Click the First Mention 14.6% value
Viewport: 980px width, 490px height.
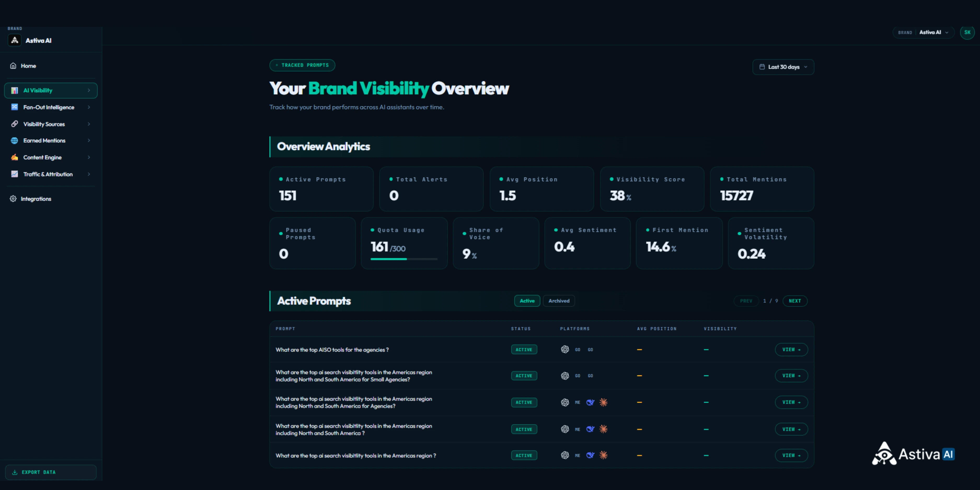tap(661, 247)
